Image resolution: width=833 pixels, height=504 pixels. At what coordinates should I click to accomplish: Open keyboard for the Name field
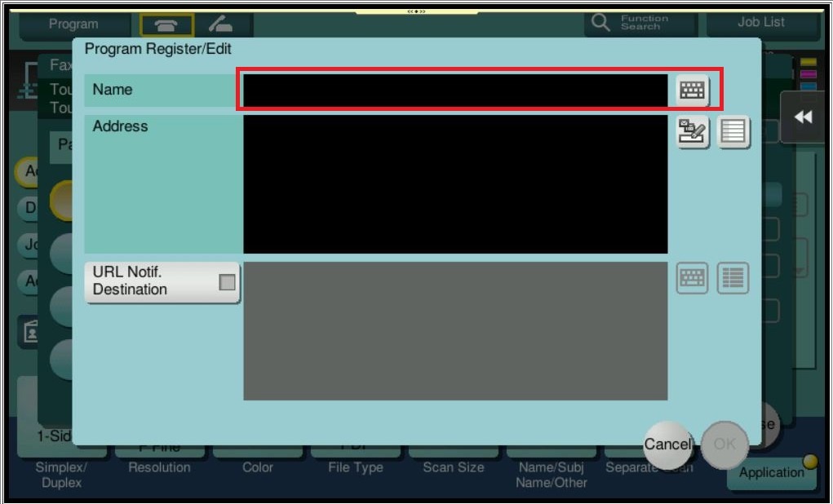tap(693, 91)
